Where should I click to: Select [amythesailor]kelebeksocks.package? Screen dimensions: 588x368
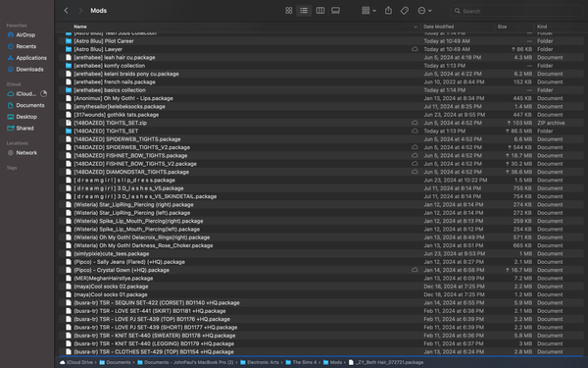pyautogui.click(x=322, y=107)
